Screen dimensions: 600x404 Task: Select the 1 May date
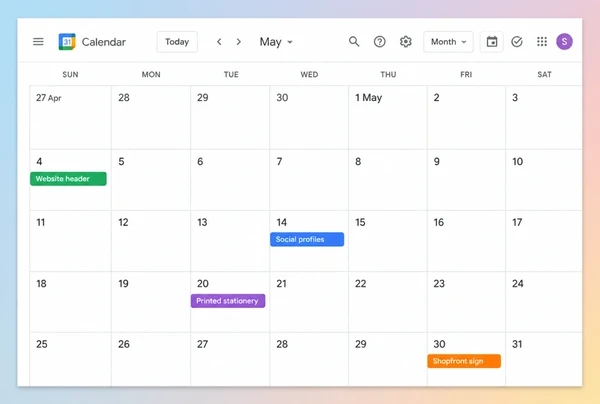pyautogui.click(x=368, y=98)
